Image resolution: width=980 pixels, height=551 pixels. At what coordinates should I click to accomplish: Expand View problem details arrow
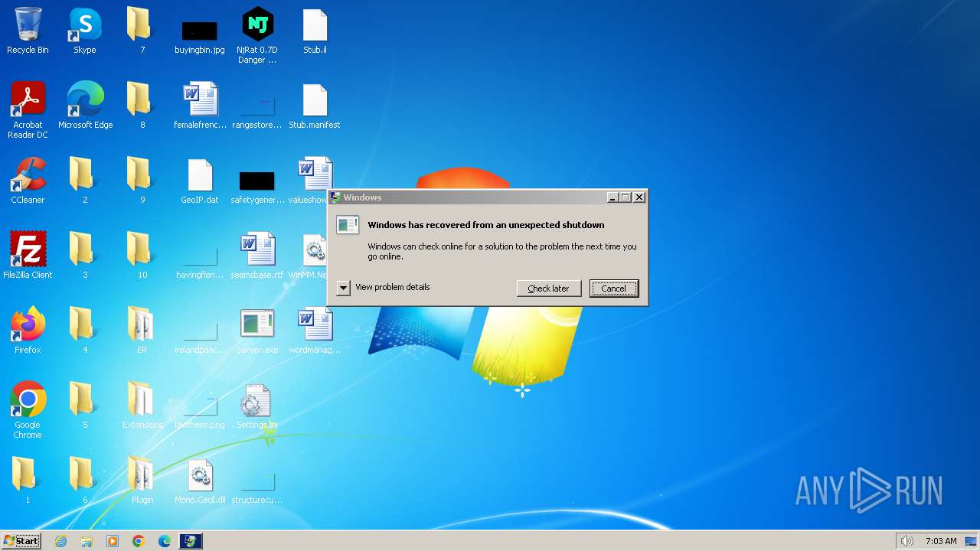[x=343, y=288]
